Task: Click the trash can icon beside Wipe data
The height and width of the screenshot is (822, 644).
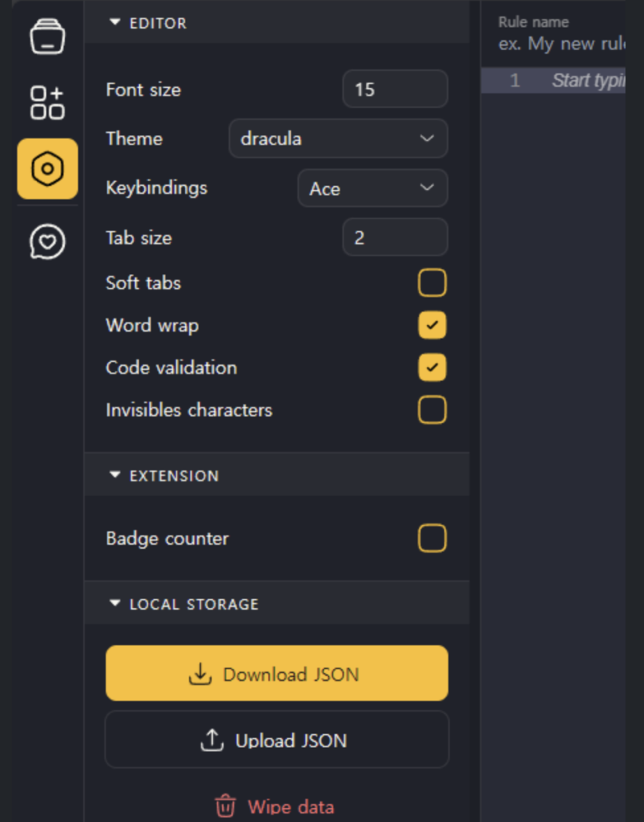Action: point(225,806)
